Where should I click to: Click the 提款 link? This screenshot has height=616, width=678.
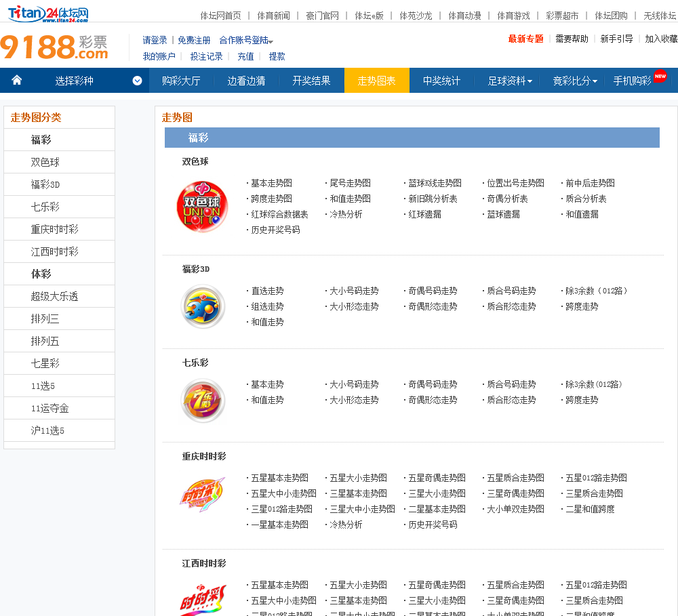277,57
